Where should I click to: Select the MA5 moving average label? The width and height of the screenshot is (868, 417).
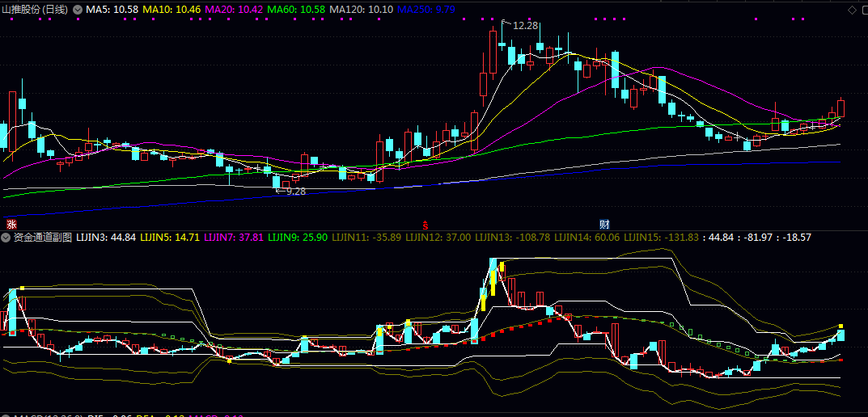point(112,9)
